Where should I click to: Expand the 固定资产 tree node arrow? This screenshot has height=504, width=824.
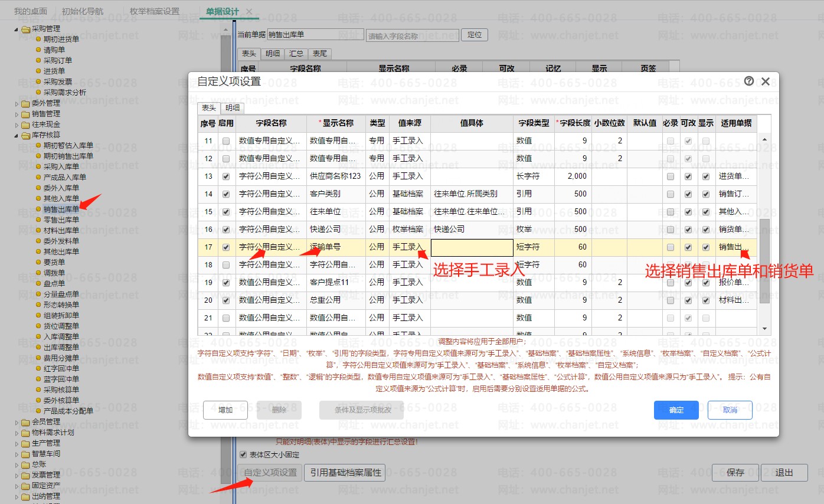(x=16, y=486)
